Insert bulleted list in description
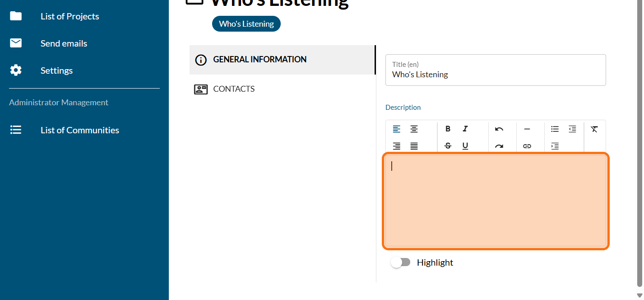Image resolution: width=644 pixels, height=300 pixels. 555,129
